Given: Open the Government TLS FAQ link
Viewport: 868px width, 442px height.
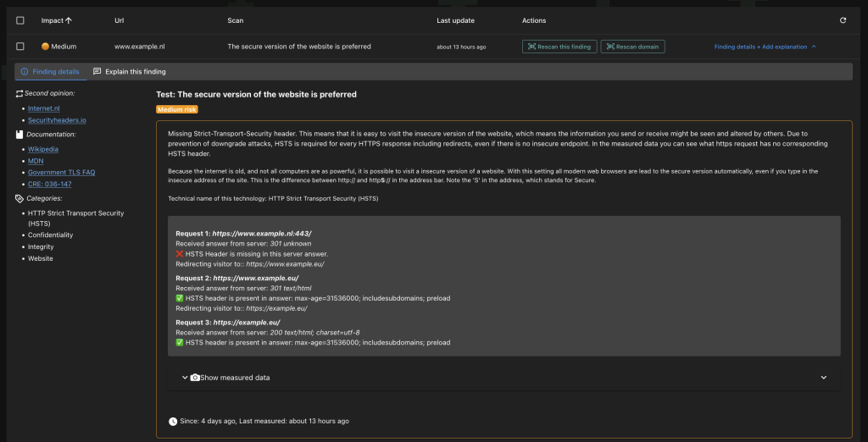Looking at the screenshot, I should tap(61, 173).
